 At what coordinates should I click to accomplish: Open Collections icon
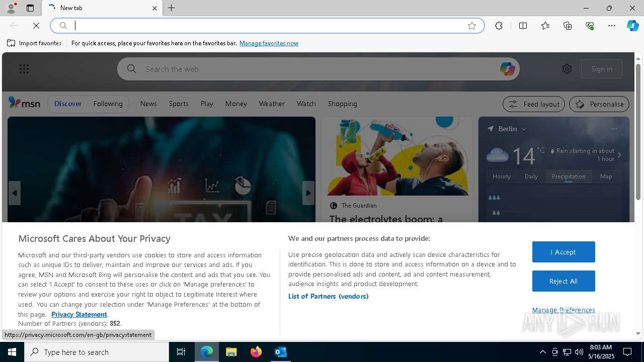[568, 26]
